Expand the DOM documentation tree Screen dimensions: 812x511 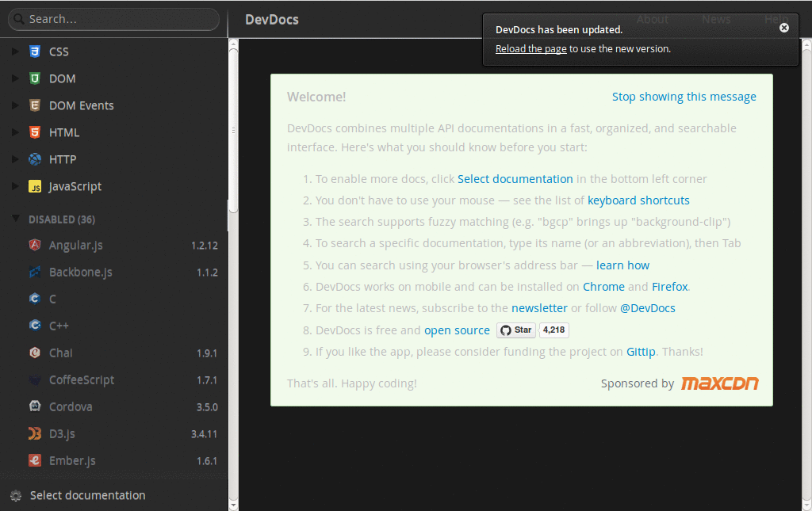coord(15,78)
